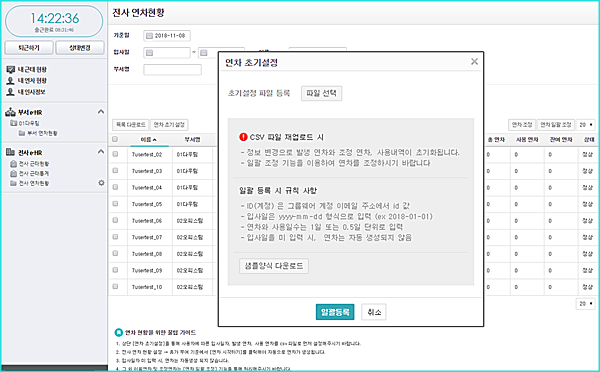
Task: Click the 정상 status in Tusertest_02 row
Action: [587, 155]
